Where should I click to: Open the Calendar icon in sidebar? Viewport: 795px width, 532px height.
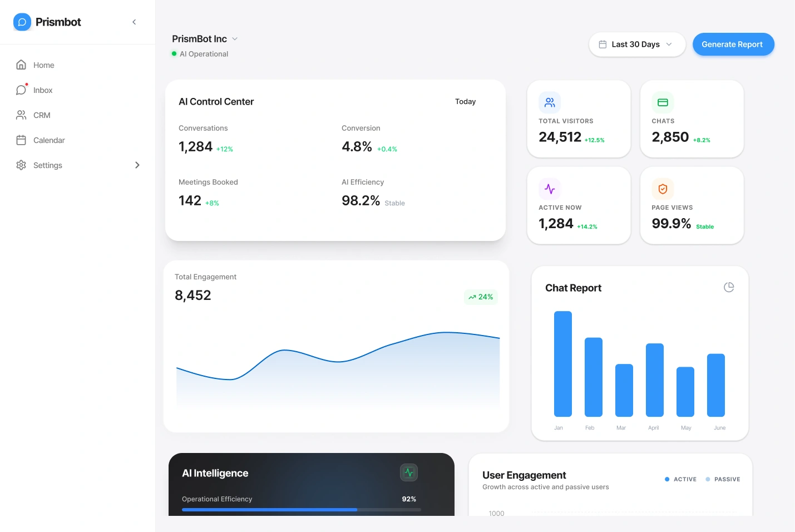(x=21, y=140)
